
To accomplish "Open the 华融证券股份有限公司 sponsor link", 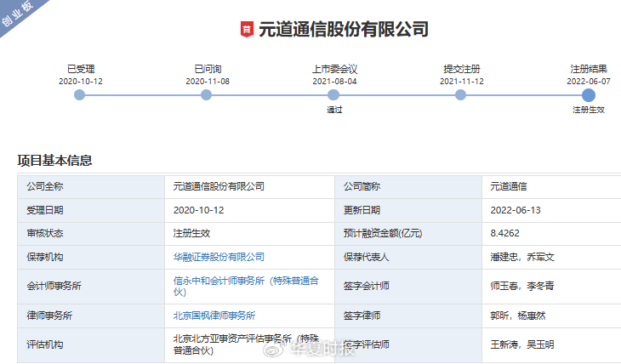I will [219, 257].
